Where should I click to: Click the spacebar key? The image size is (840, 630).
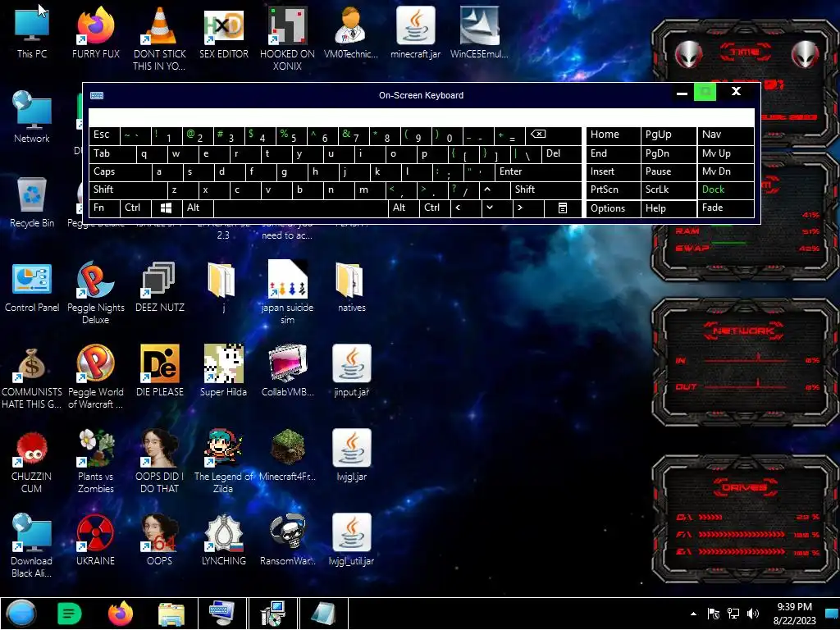point(300,208)
